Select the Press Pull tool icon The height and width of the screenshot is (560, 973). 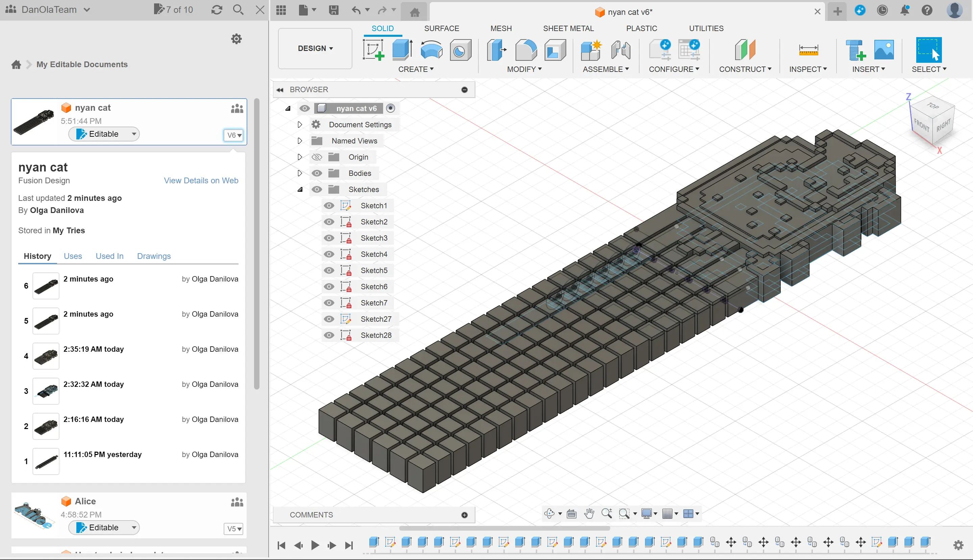coord(497,50)
